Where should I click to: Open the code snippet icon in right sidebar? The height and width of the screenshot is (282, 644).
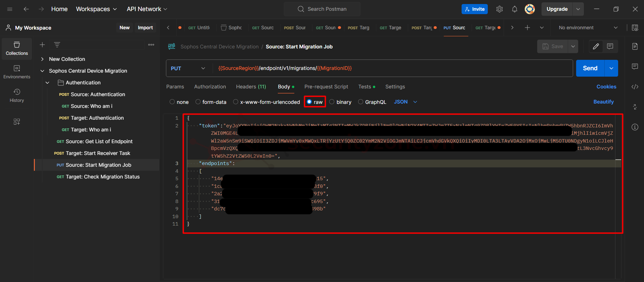[x=635, y=87]
